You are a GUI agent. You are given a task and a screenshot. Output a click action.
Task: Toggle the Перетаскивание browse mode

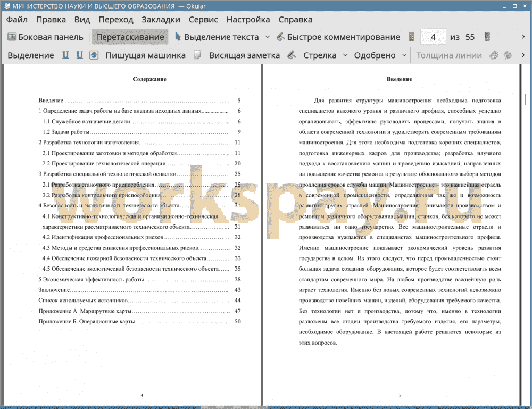[130, 37]
